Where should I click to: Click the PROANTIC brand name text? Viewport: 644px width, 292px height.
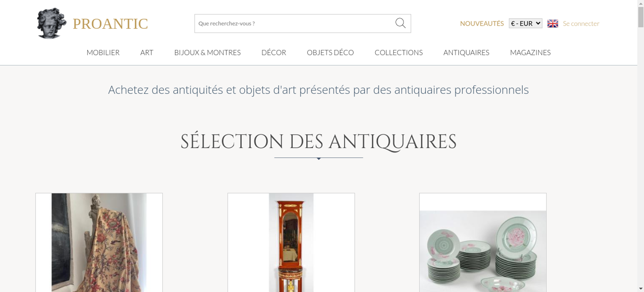pos(110,24)
